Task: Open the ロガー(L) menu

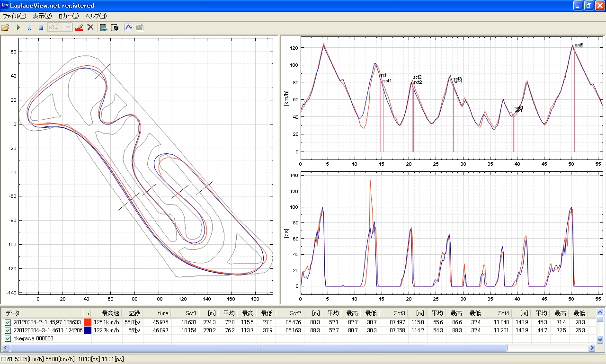Action: 69,16
